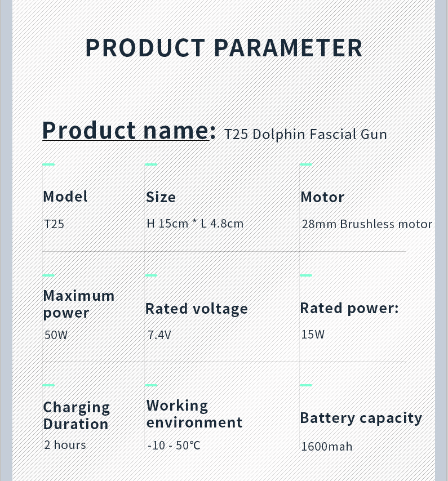This screenshot has height=481, width=448.
Task: Click the 7.4V value
Action: point(159,335)
